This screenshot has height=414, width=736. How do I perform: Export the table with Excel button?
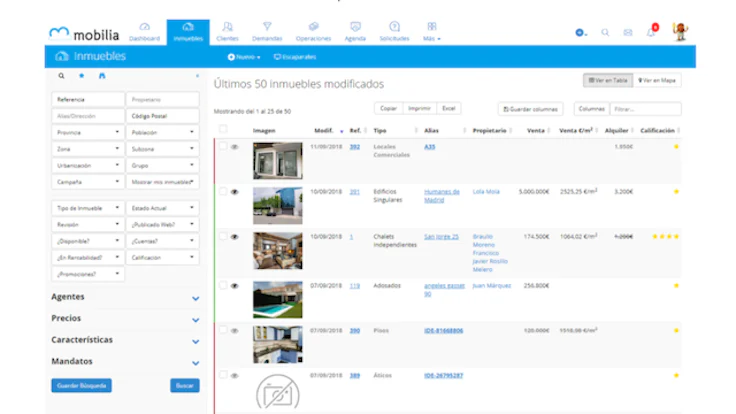tap(449, 108)
